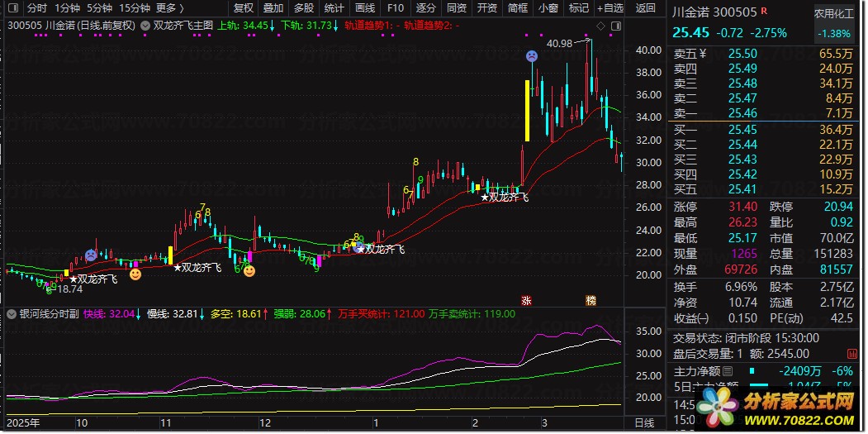This screenshot has width=868, height=434.
Task: Click the 买五 order book row
Action: (x=763, y=189)
